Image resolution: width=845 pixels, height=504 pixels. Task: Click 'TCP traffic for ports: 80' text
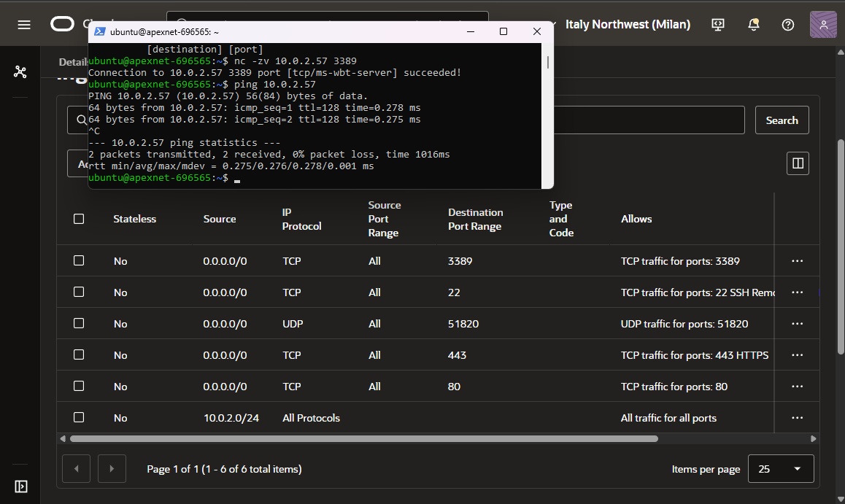(674, 387)
